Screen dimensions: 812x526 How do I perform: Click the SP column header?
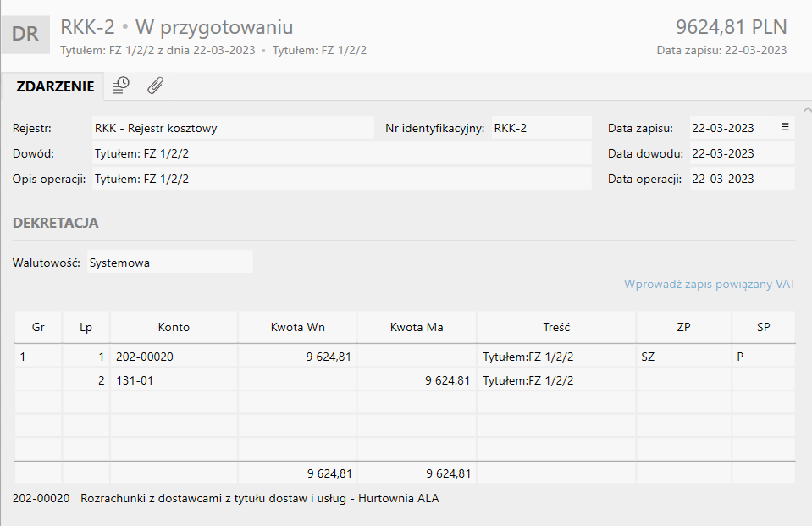(764, 327)
